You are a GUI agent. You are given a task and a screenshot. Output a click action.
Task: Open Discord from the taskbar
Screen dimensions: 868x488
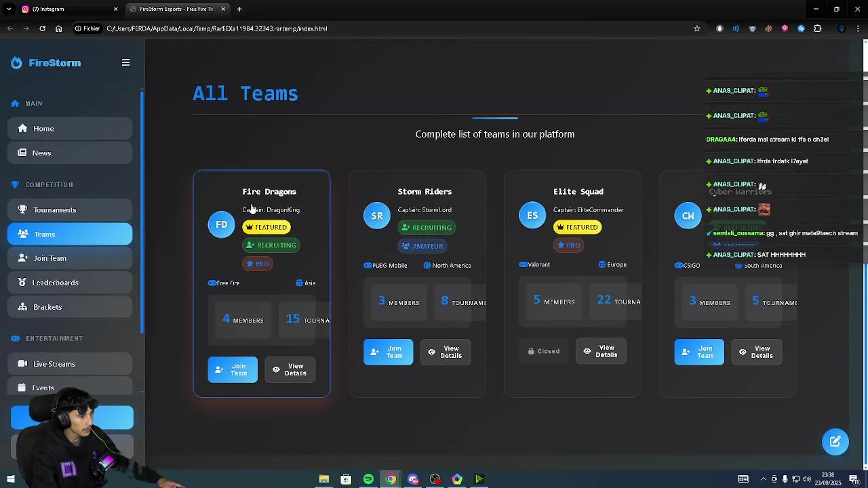click(x=413, y=479)
